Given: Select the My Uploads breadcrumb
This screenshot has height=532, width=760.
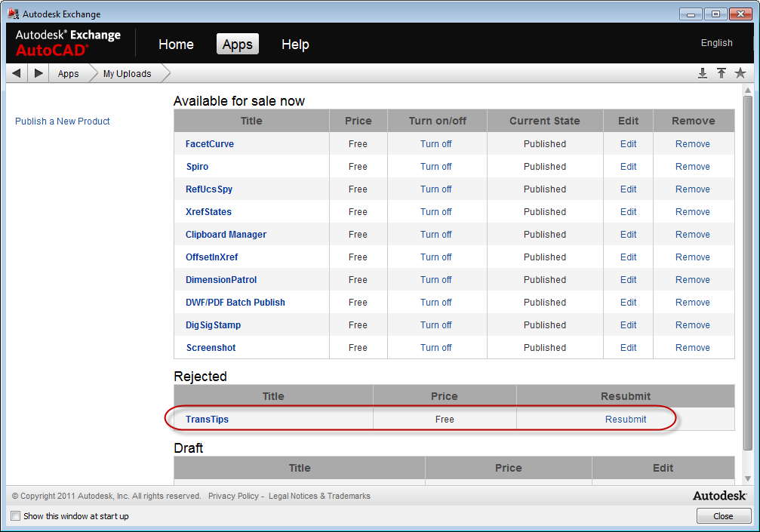Looking at the screenshot, I should (127, 74).
